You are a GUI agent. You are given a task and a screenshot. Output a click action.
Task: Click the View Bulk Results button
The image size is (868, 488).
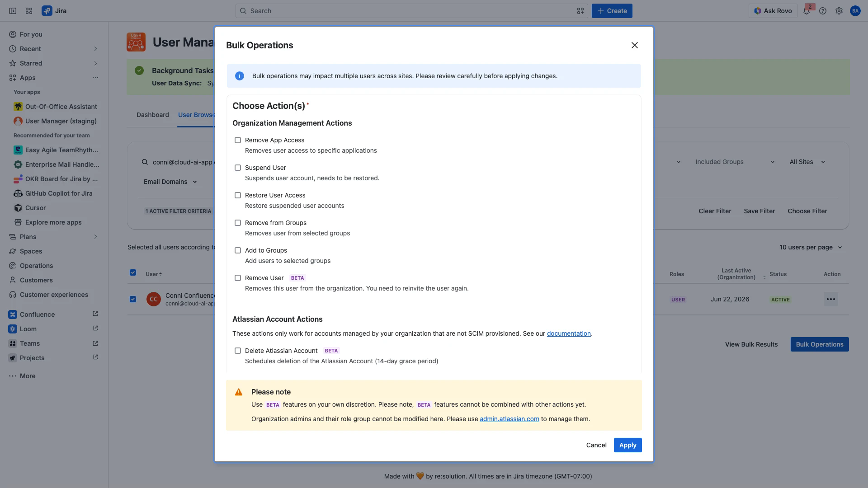click(x=751, y=344)
